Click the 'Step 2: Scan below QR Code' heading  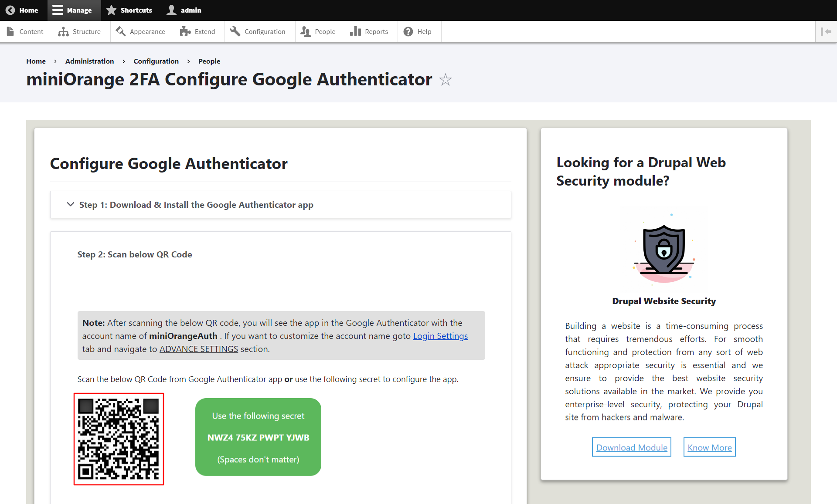(135, 254)
